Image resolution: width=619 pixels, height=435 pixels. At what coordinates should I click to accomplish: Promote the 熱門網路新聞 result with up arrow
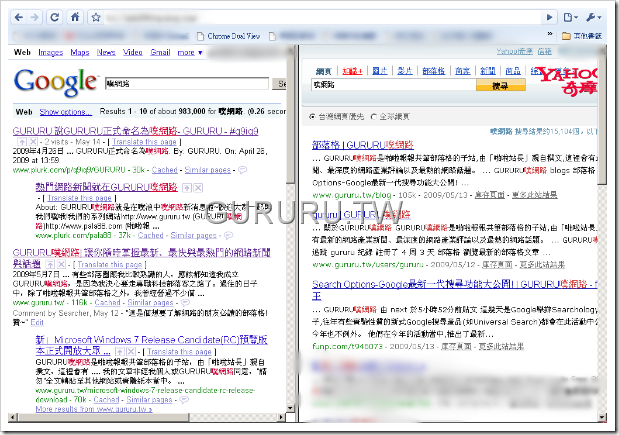(x=187, y=188)
